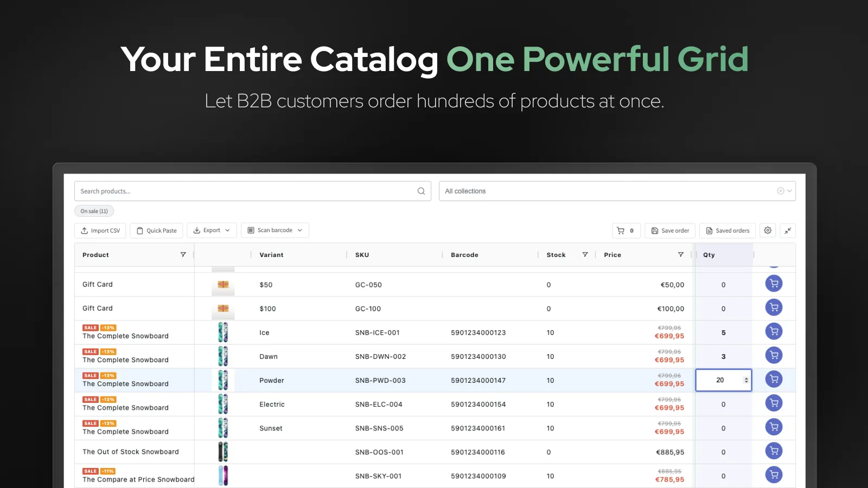Screen dimensions: 868x488
Task: Filter the Stock column
Action: coord(585,254)
